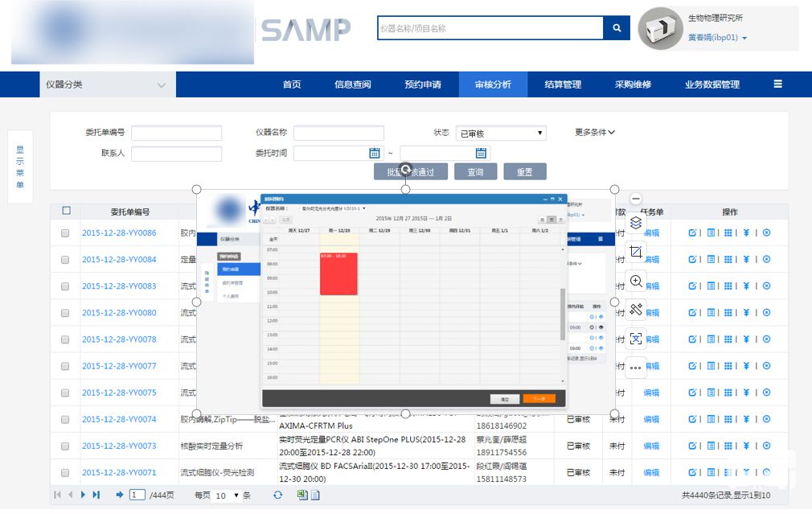Open the 结算管理 menu
Image resolution: width=812 pixels, height=514 pixels.
click(563, 84)
